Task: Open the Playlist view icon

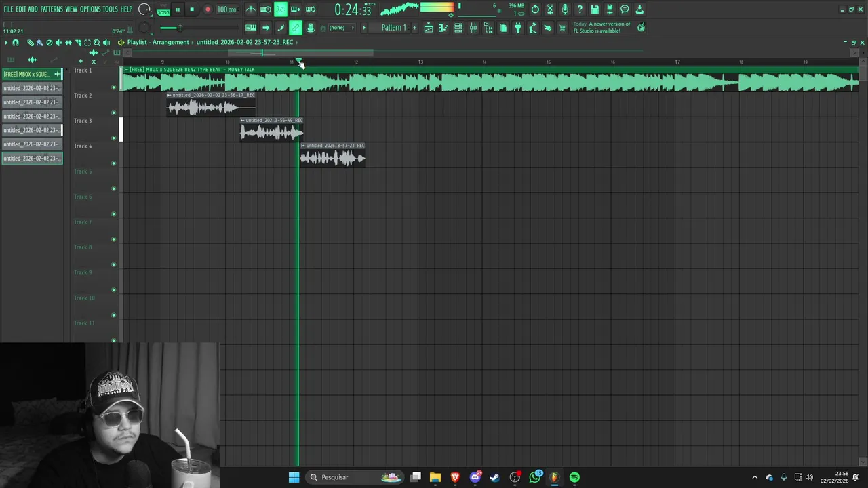Action: coord(429,28)
